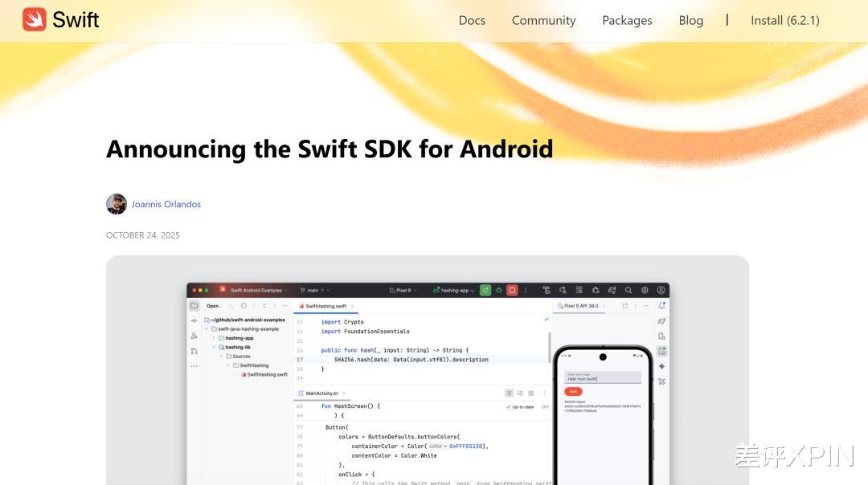The image size is (868, 485).
Task: Open the Project folder tool window icon
Action: pyautogui.click(x=194, y=306)
